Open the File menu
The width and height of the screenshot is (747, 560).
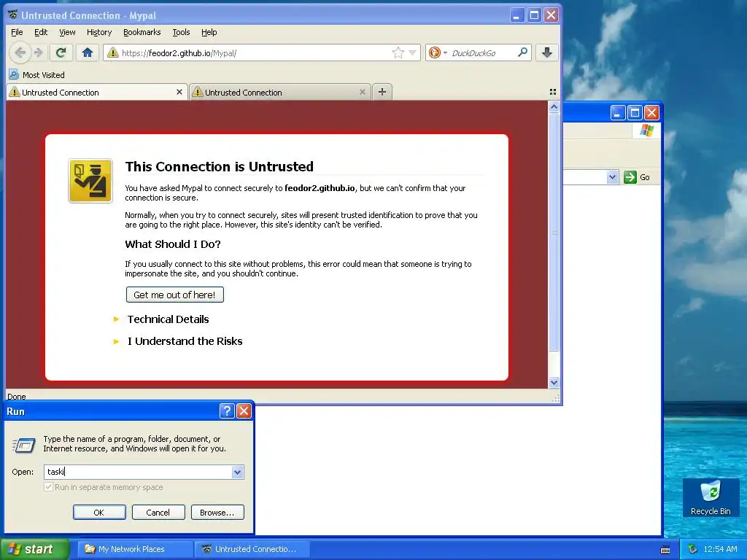[17, 32]
